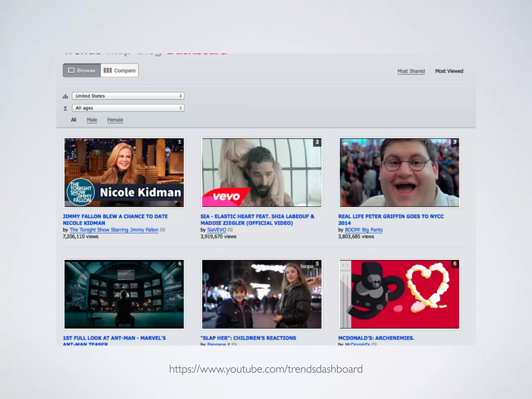The height and width of the screenshot is (399, 532).
Task: Click the person age-group icon
Action: (65, 108)
